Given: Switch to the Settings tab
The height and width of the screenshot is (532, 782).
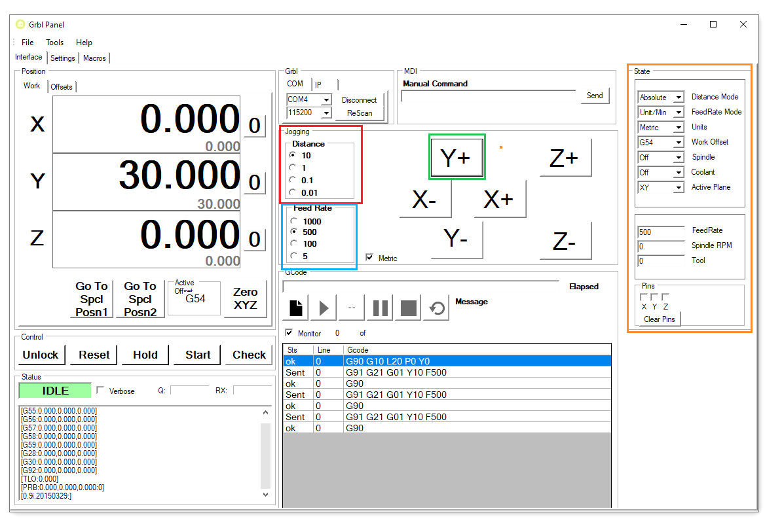Looking at the screenshot, I should tap(63, 58).
